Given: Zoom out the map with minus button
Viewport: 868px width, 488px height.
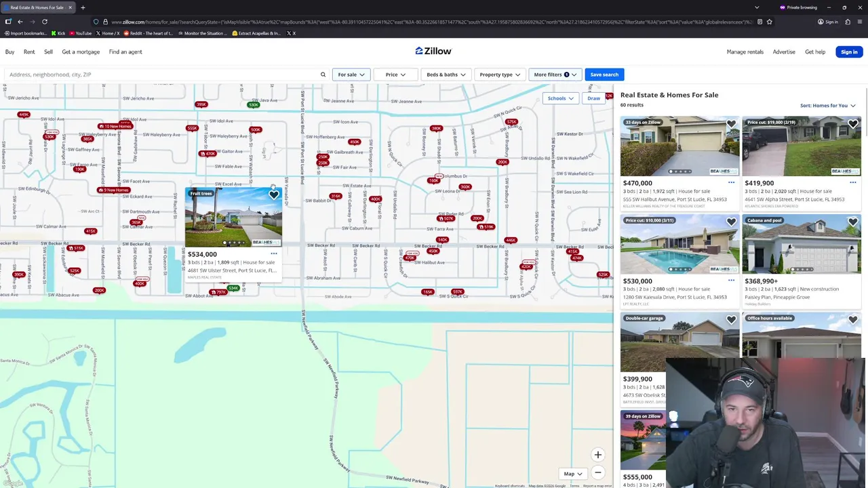Looking at the screenshot, I should click(x=597, y=472).
